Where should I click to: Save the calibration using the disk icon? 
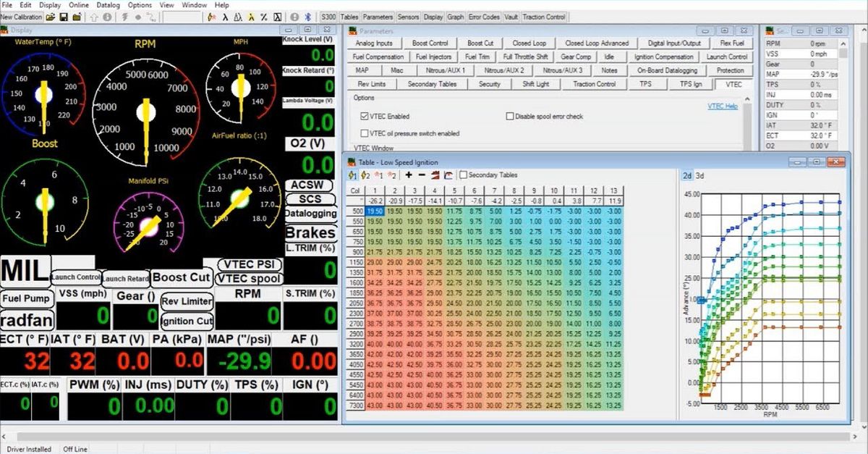pos(63,16)
